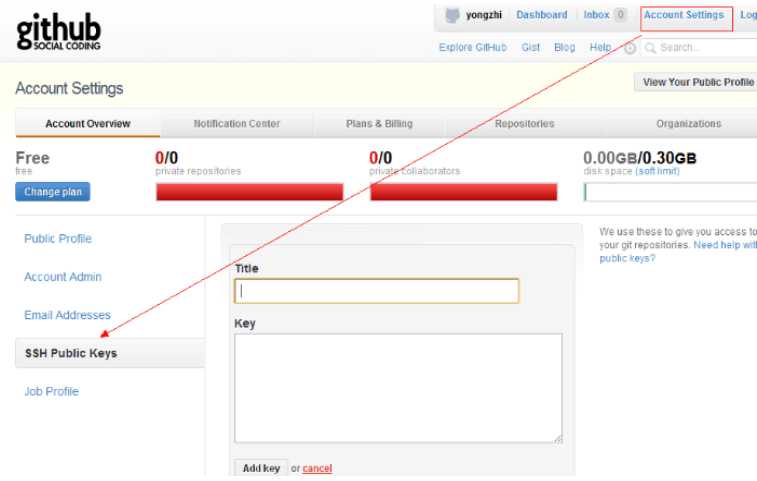
Task: Go to Gist
Action: 530,47
